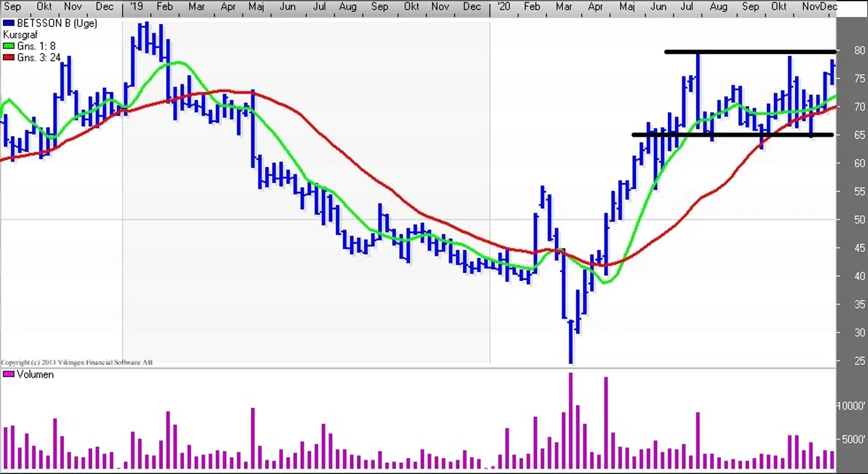Click the Feb label right after '20
Viewport: 868px width, 474px height.
[532, 7]
